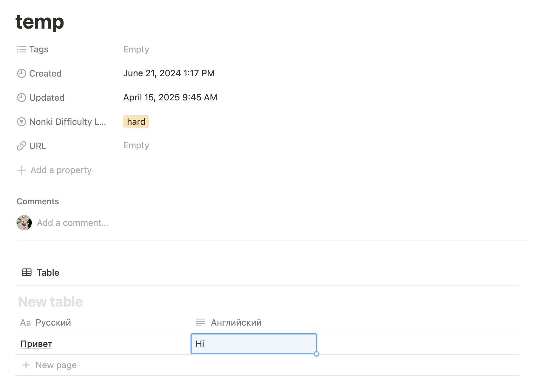Click the Updated clock icon

coord(22,98)
